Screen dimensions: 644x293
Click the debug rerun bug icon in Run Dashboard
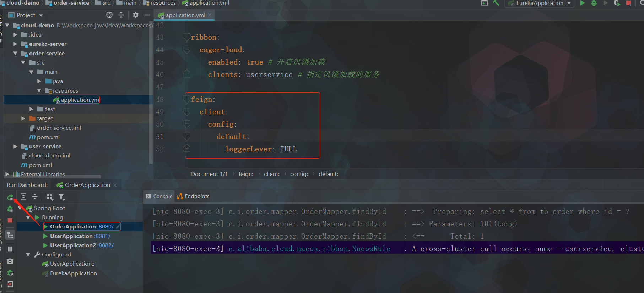(x=10, y=209)
